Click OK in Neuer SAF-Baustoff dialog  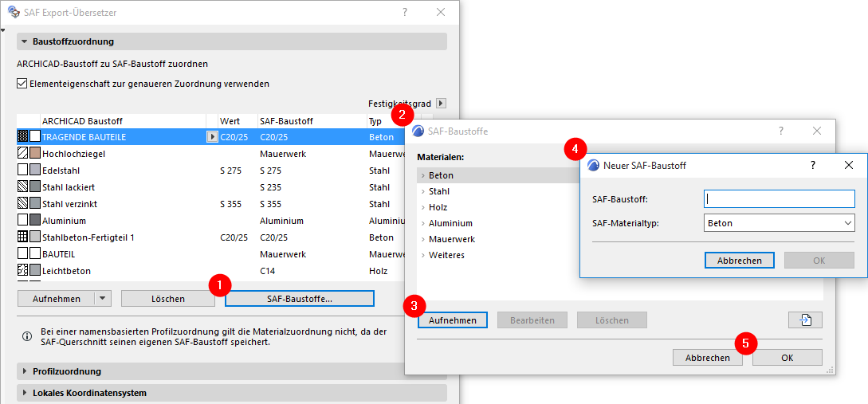819,260
